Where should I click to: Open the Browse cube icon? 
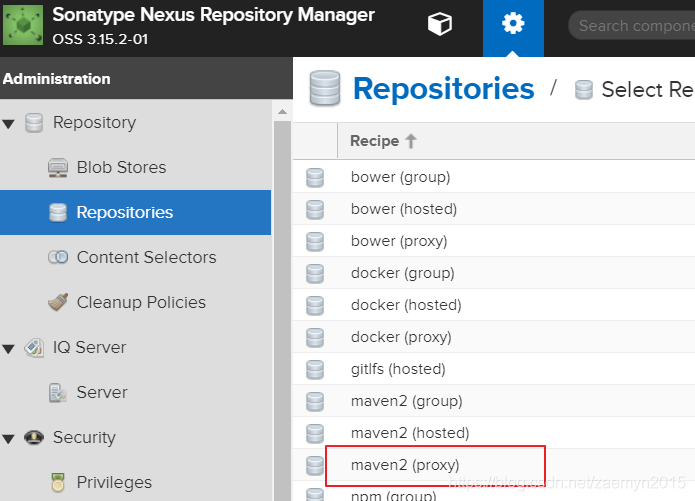(x=440, y=24)
